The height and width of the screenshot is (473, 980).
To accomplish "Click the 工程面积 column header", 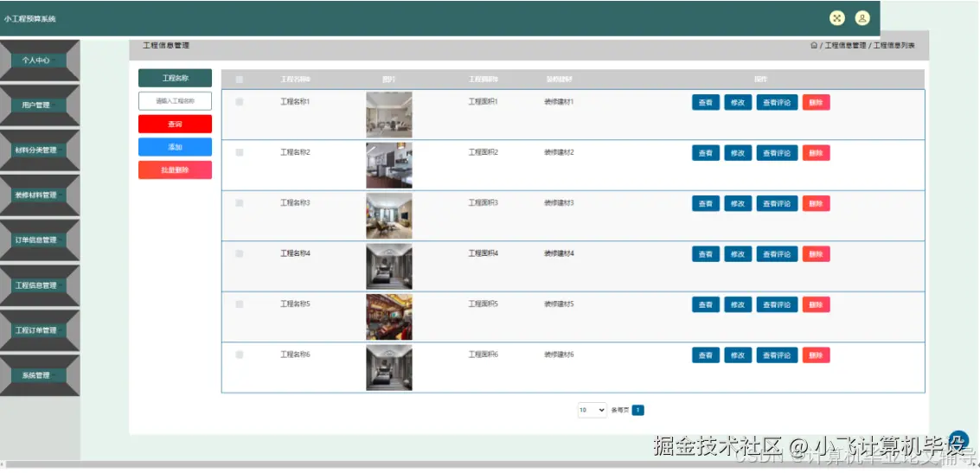I will pos(484,80).
